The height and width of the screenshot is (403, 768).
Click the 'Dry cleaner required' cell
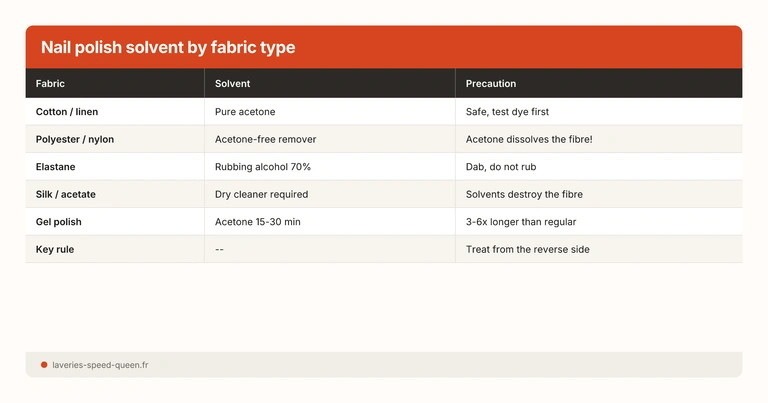point(261,194)
